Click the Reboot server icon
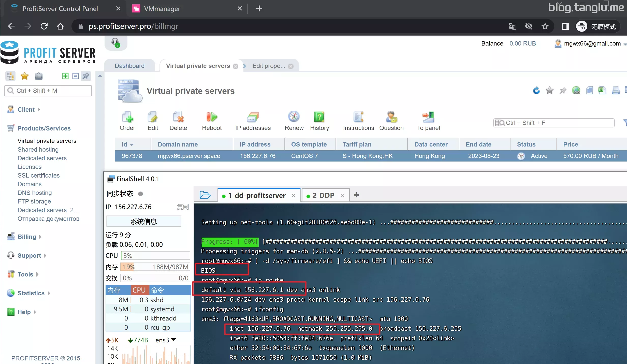Viewport: 627px width, 364px height. 212,117
